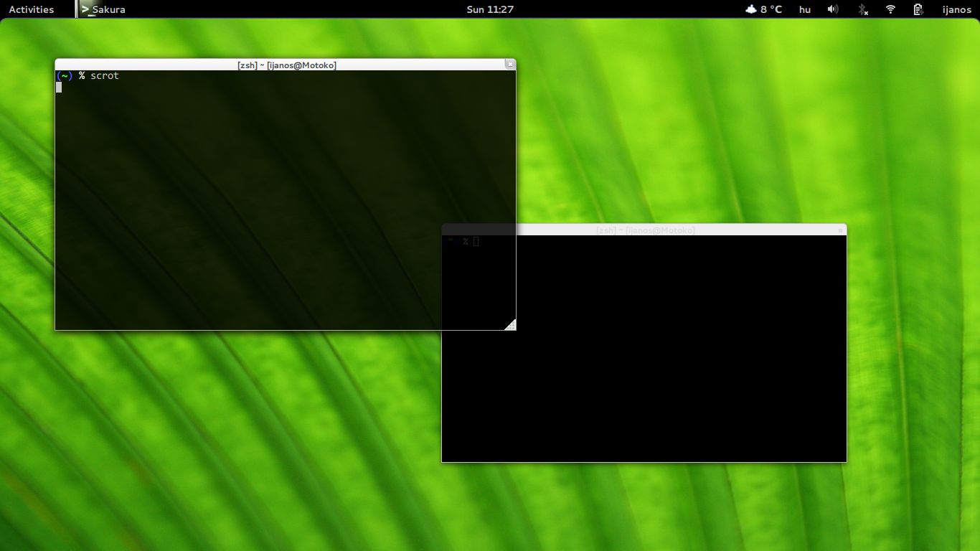Open the volume speaker indicator
The height and width of the screenshot is (551, 980).
click(x=832, y=9)
